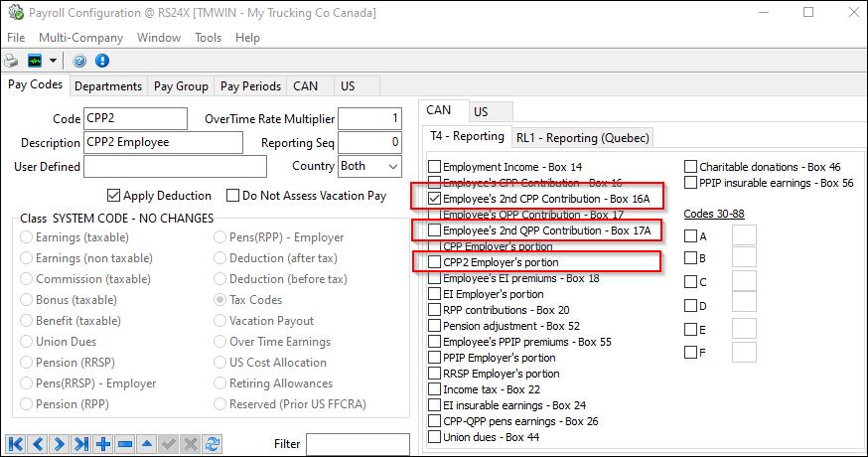Click the printer icon in the toolbar
Viewport: 868px width, 457px height.
click(12, 61)
